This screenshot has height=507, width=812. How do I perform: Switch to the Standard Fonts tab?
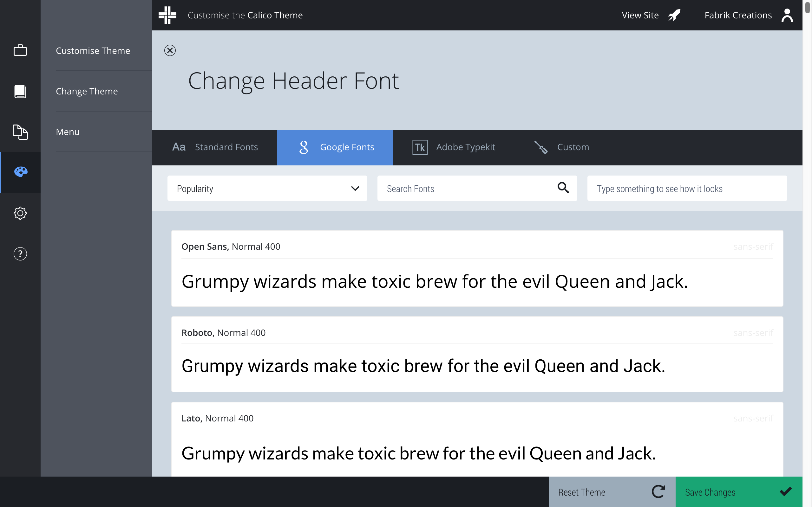pos(215,147)
